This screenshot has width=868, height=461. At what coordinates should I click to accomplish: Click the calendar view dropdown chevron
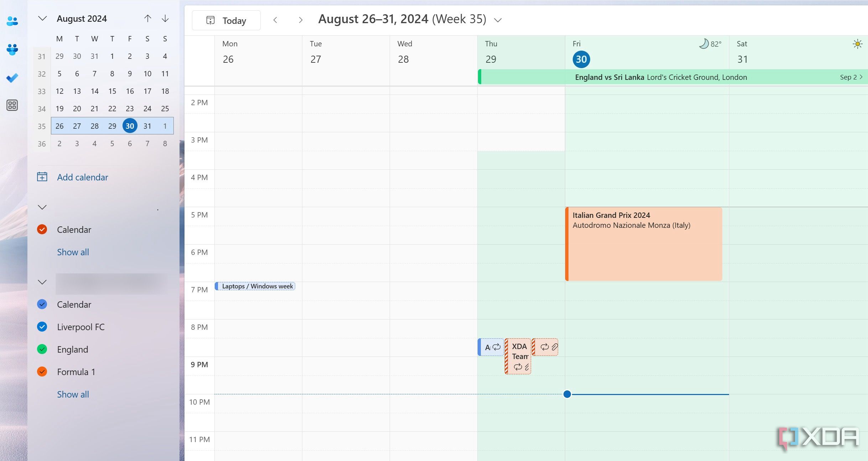tap(498, 20)
